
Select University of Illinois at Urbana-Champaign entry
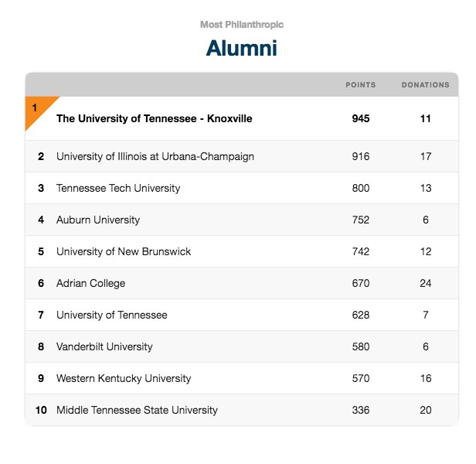tap(242, 156)
